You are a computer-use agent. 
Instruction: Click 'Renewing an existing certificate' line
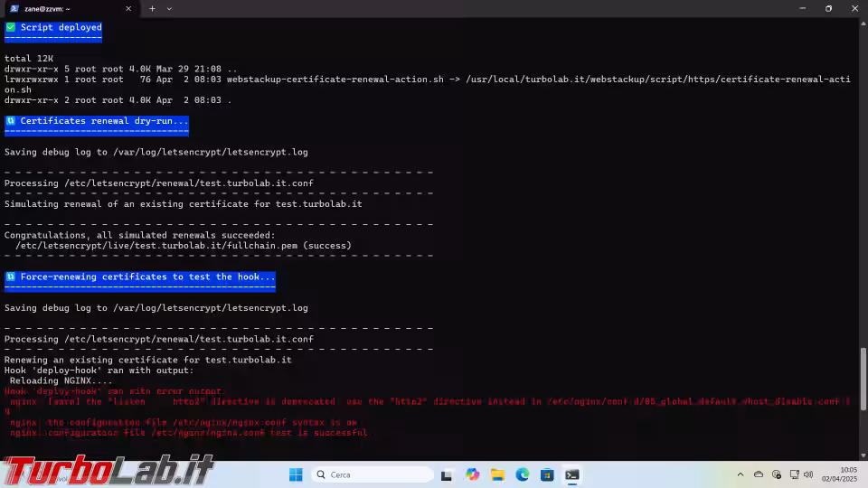click(147, 360)
